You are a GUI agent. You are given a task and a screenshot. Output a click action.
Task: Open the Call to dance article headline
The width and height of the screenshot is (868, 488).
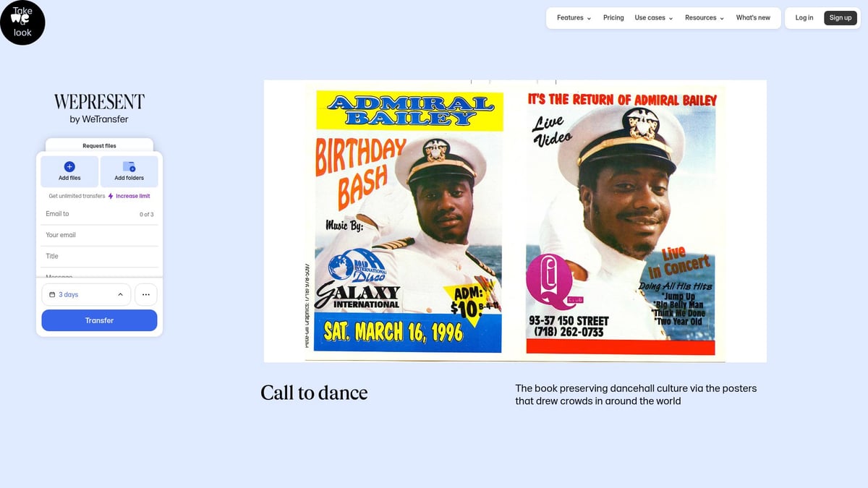tap(314, 393)
